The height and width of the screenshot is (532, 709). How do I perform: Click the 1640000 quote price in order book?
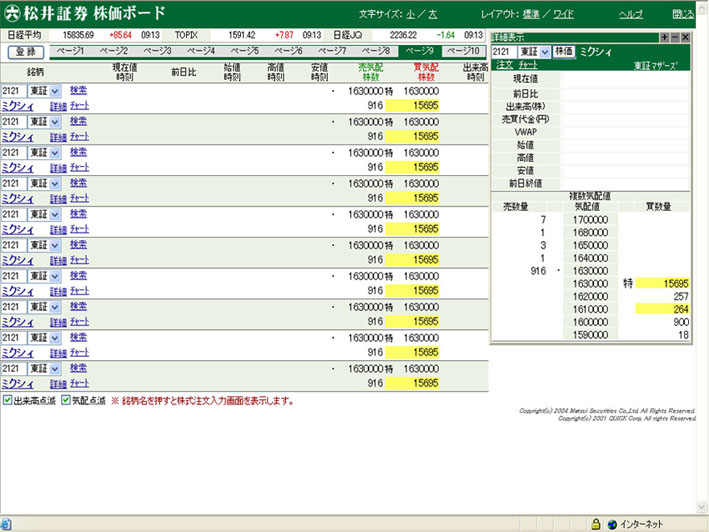click(590, 258)
